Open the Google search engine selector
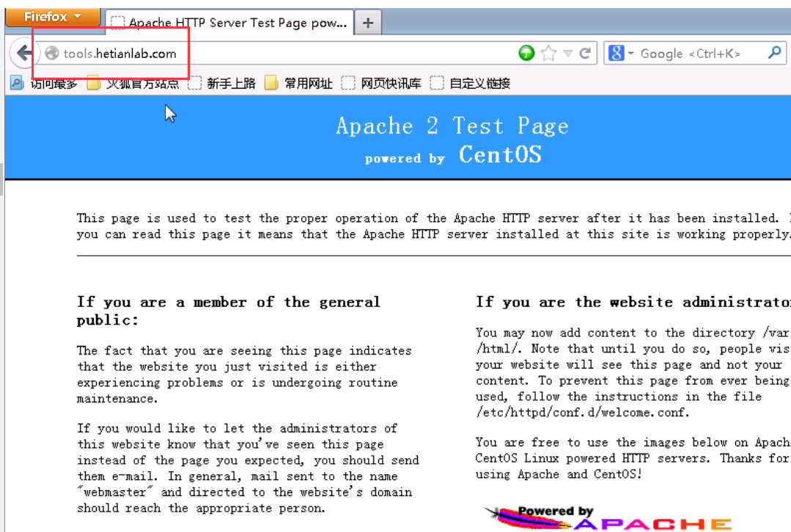Screen dimensions: 791x532 coord(620,53)
